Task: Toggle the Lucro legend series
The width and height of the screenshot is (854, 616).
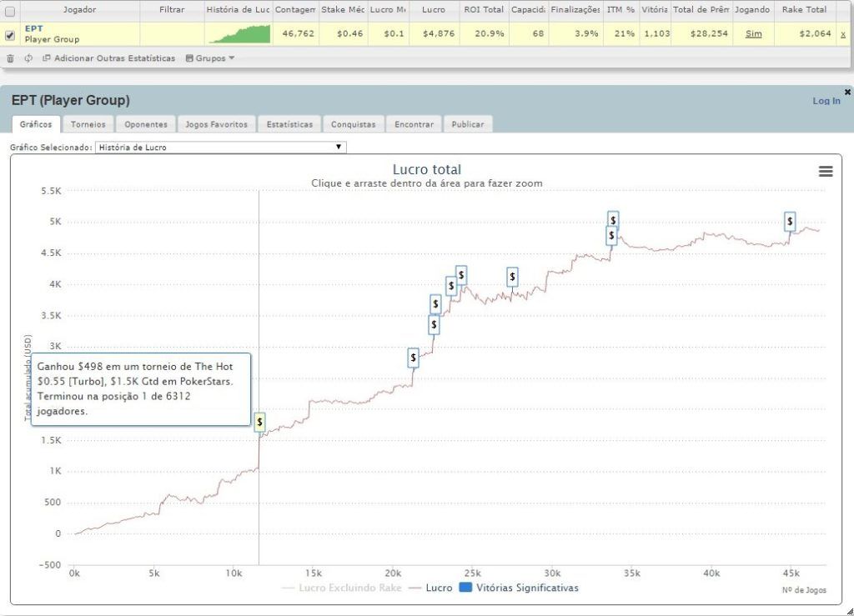Action: 432,588
